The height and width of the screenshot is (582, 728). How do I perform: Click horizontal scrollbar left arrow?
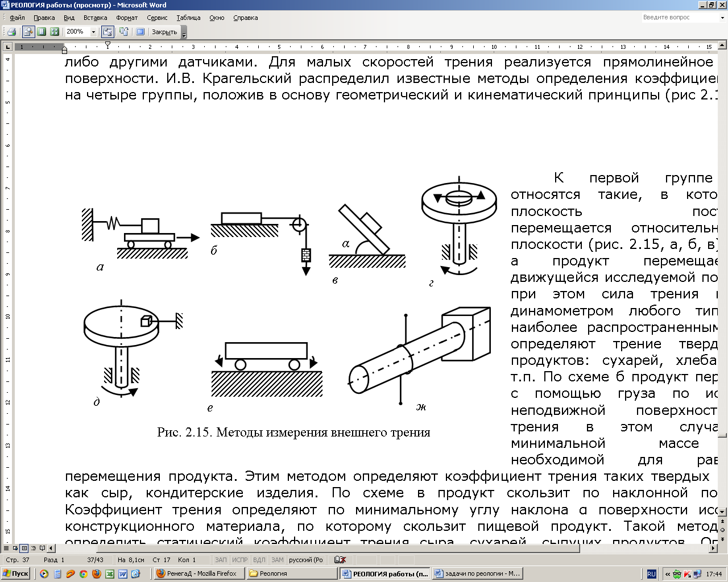[51, 548]
